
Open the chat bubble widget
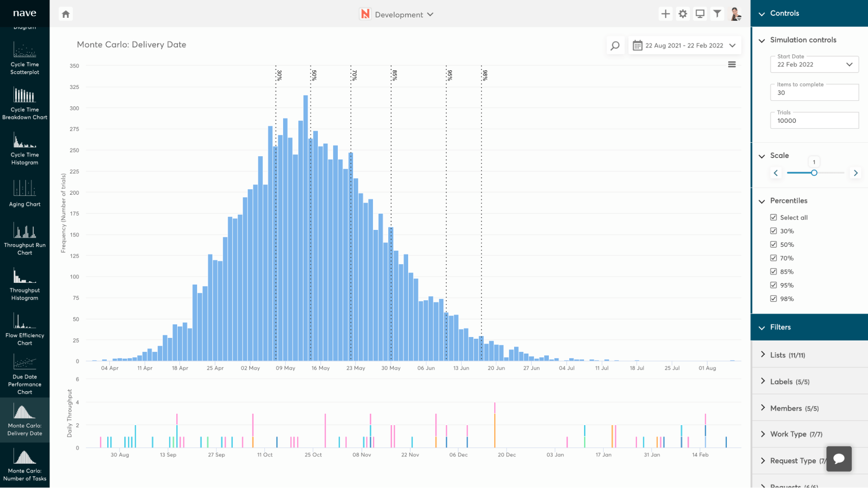(x=838, y=459)
